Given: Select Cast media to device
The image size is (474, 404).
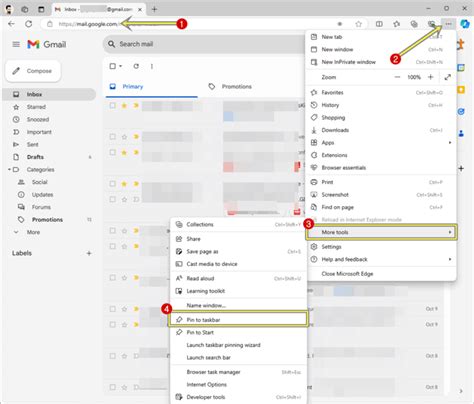Looking at the screenshot, I should coord(238,264).
